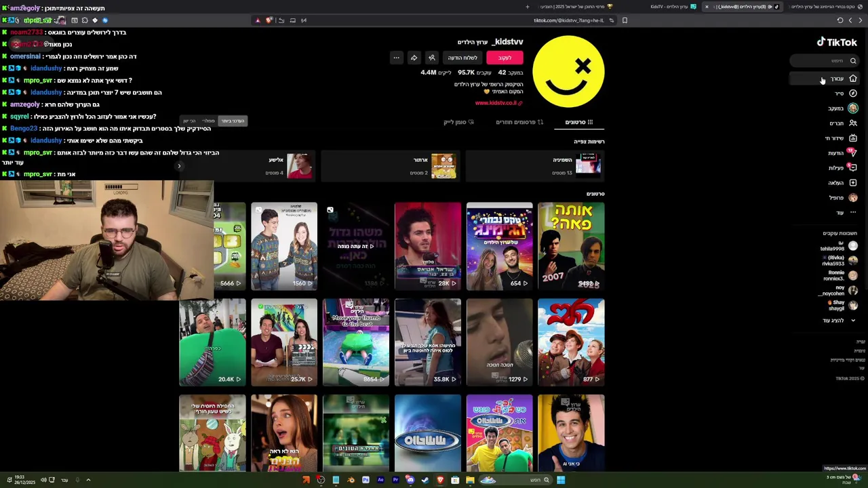The width and height of the screenshot is (868, 488).
Task: Click the search field in TikTok sidebar
Action: tap(824, 61)
